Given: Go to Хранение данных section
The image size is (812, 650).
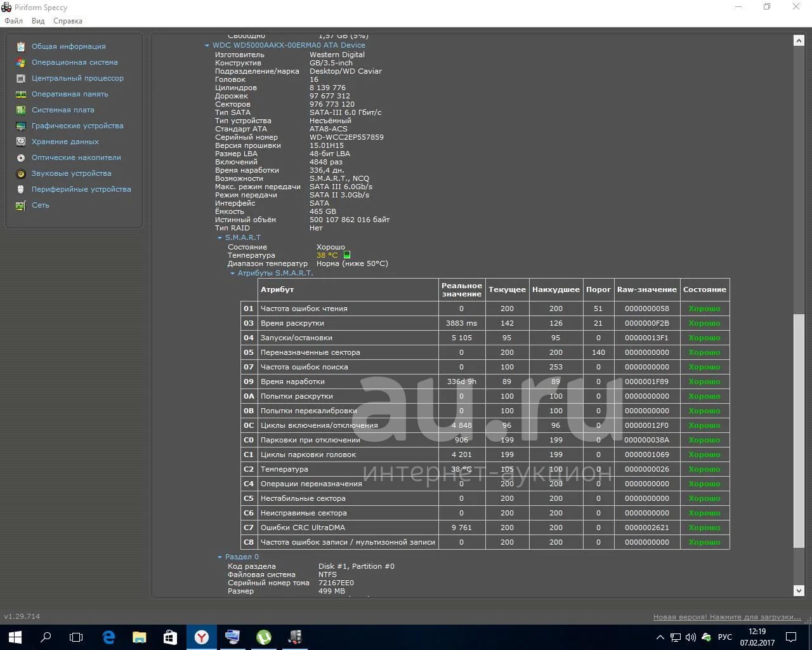Looking at the screenshot, I should point(65,142).
